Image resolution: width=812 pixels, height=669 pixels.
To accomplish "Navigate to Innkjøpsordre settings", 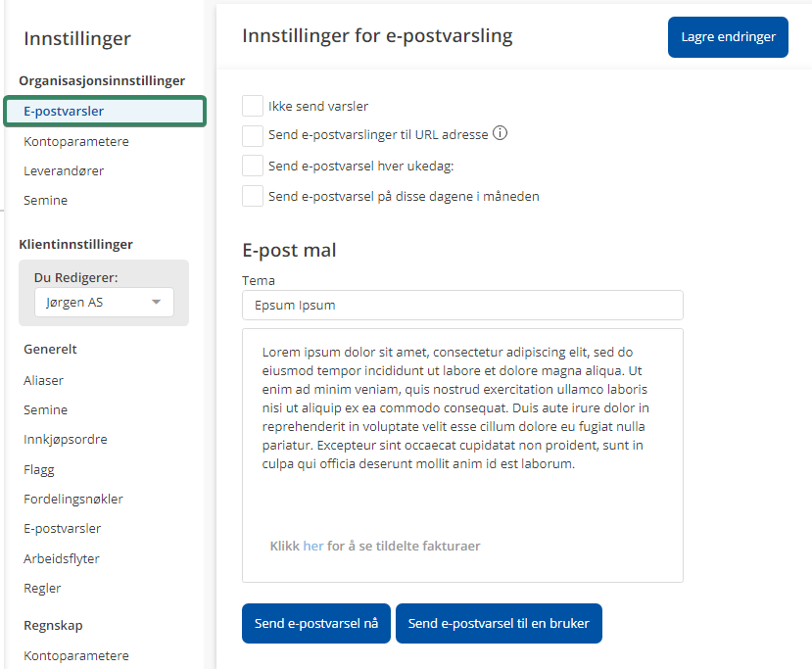I will (x=66, y=439).
